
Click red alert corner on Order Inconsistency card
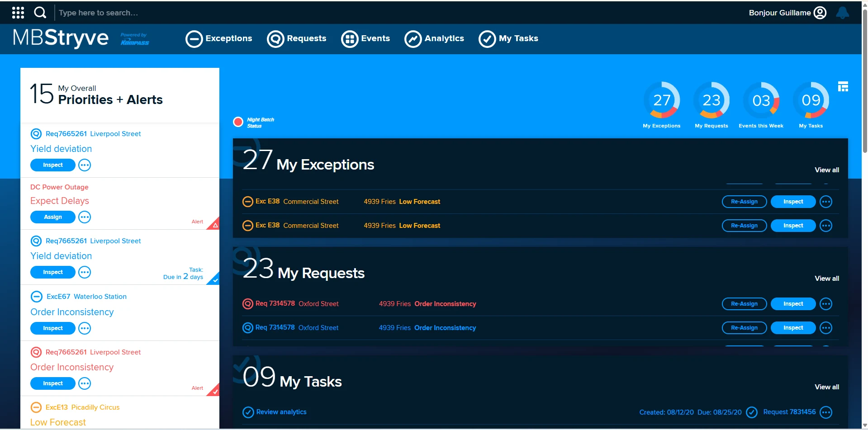pyautogui.click(x=214, y=391)
